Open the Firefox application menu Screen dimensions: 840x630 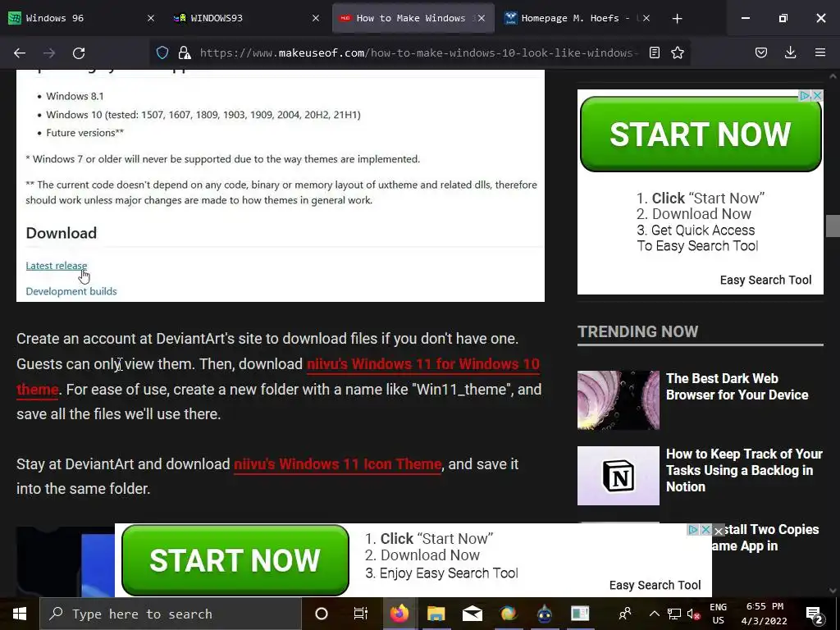(820, 52)
